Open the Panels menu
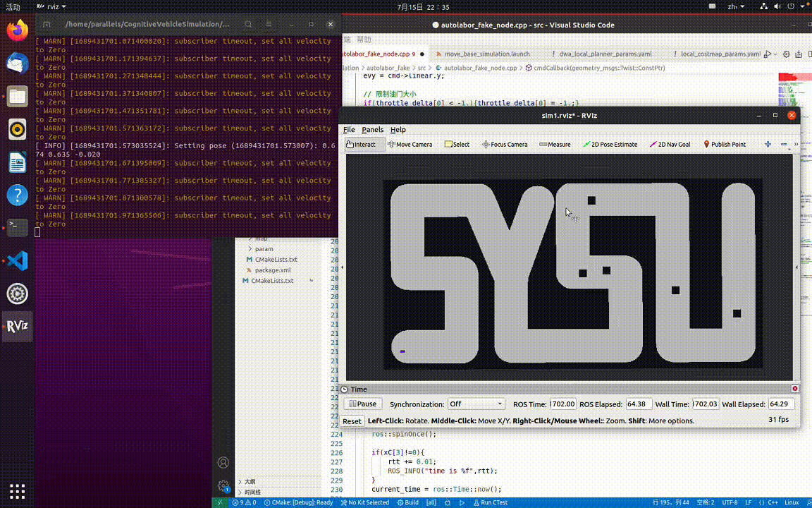This screenshot has width=812, height=508. (x=372, y=130)
